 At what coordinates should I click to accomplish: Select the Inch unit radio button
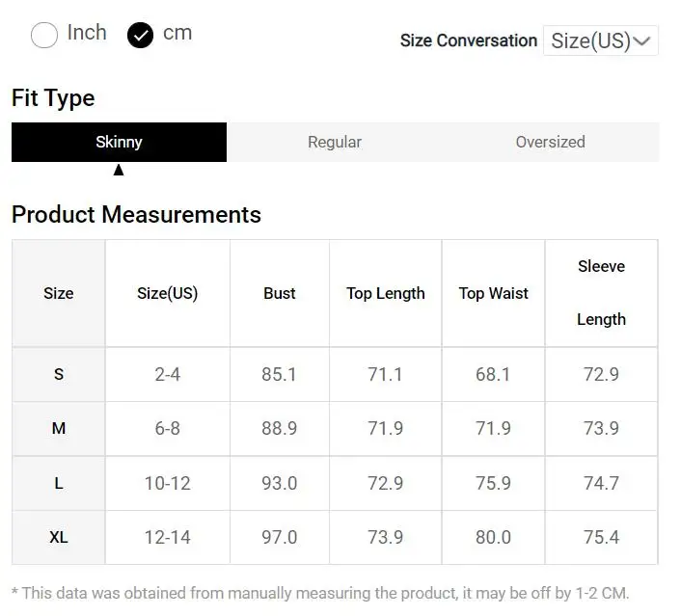tap(44, 36)
